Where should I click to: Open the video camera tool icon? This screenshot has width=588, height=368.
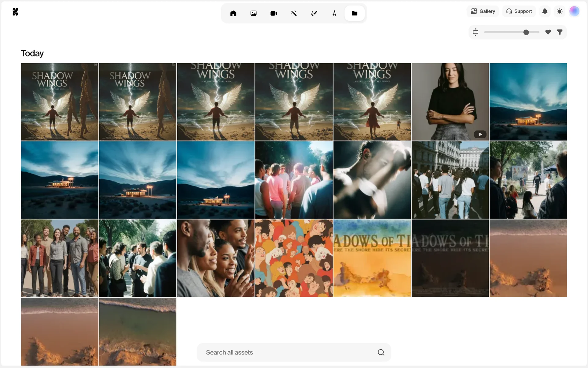(x=273, y=13)
